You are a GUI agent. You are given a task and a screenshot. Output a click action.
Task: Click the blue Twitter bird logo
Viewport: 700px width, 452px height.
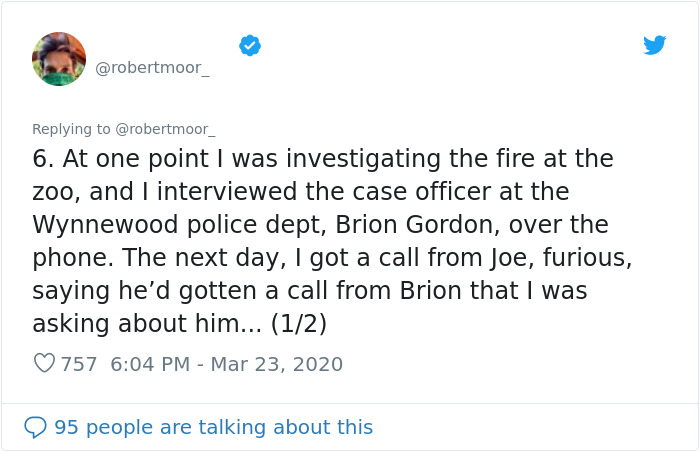click(x=654, y=45)
